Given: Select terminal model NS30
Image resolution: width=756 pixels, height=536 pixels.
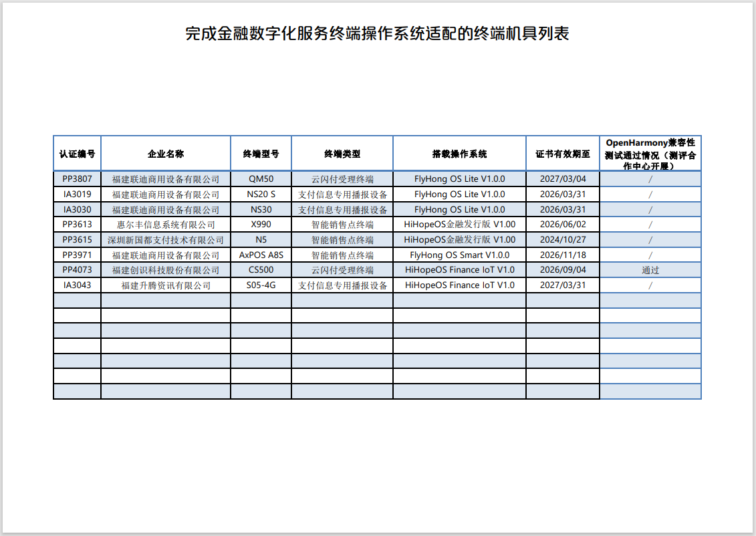Looking at the screenshot, I should [x=261, y=210].
